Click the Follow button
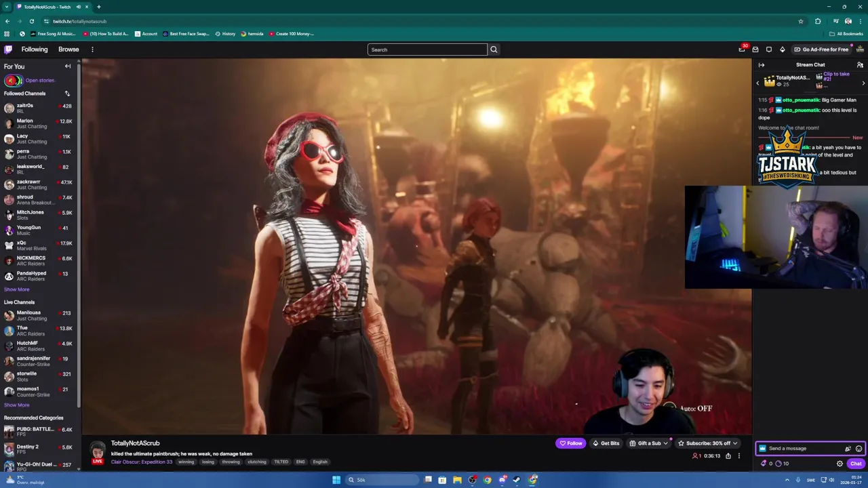868x488 pixels. pos(570,443)
